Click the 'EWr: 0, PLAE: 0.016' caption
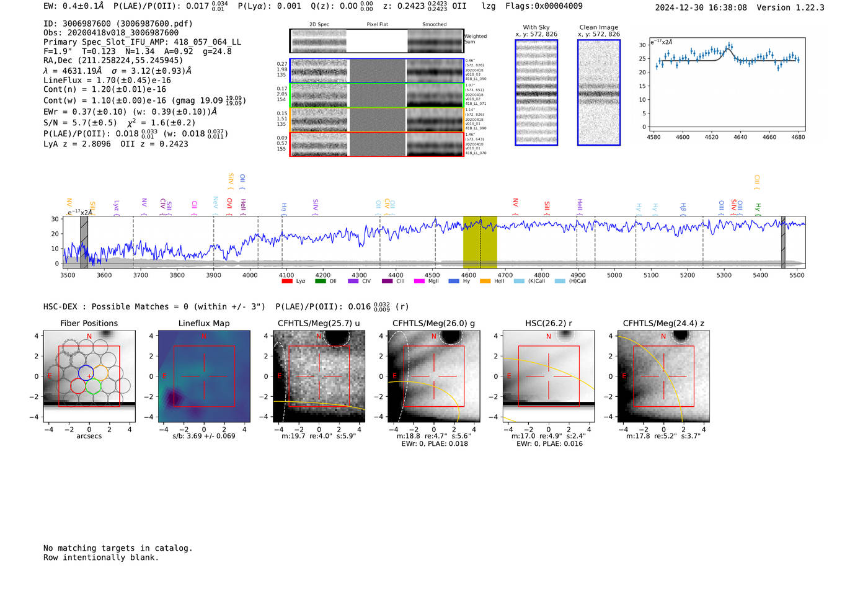Screen dimensions: 868x591 coord(549,444)
